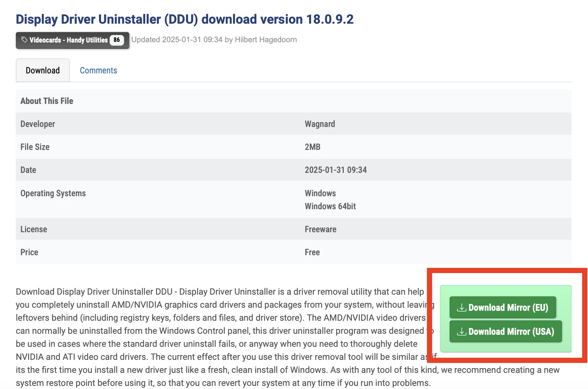Image resolution: width=588 pixels, height=389 pixels.
Task: Click the 'File Size' row label
Action: (35, 147)
